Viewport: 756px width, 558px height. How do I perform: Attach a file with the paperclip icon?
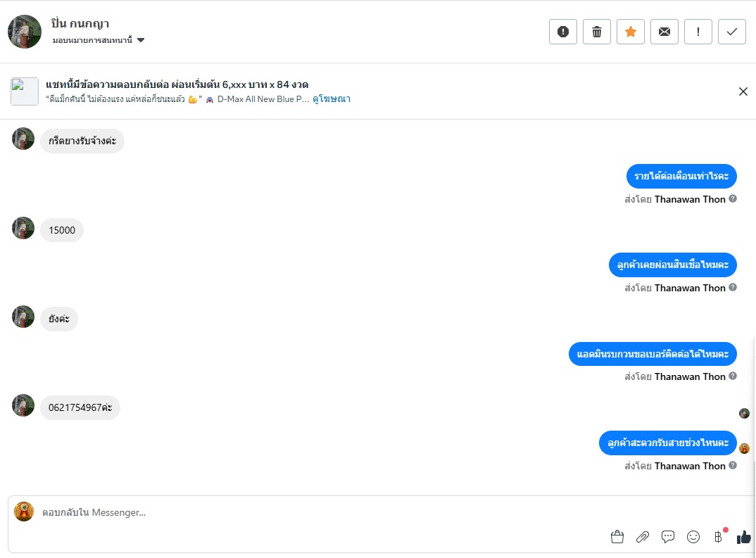[643, 537]
